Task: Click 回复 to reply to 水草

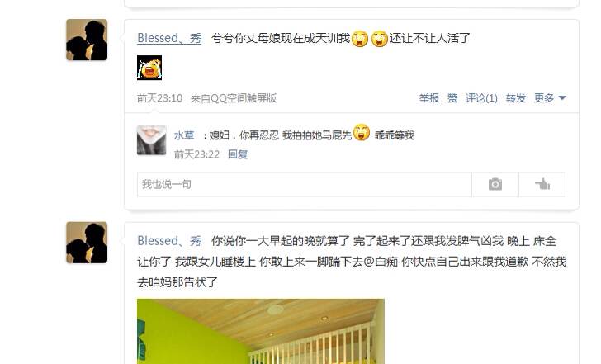Action: pos(238,154)
